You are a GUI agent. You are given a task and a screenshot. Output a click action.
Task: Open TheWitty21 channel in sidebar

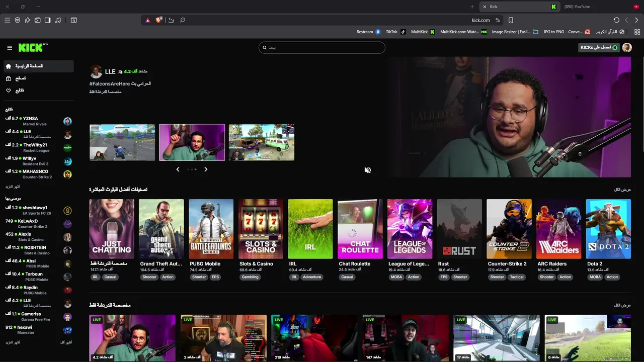[x=39, y=148]
